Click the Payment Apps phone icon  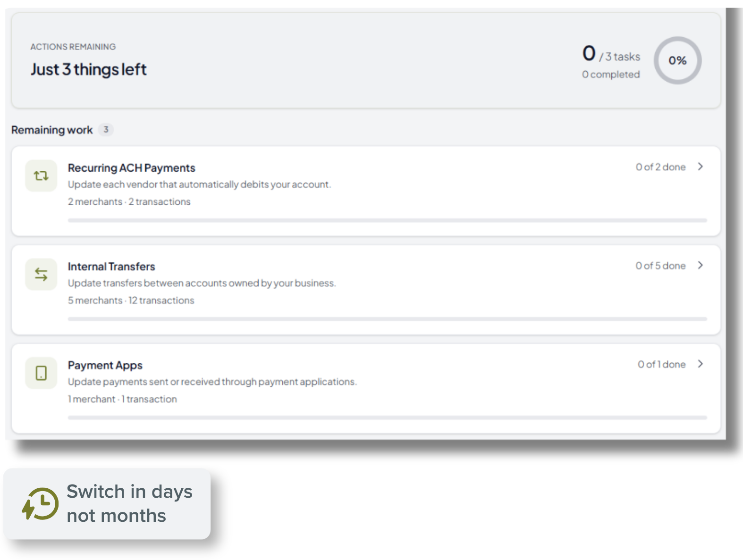[41, 373]
